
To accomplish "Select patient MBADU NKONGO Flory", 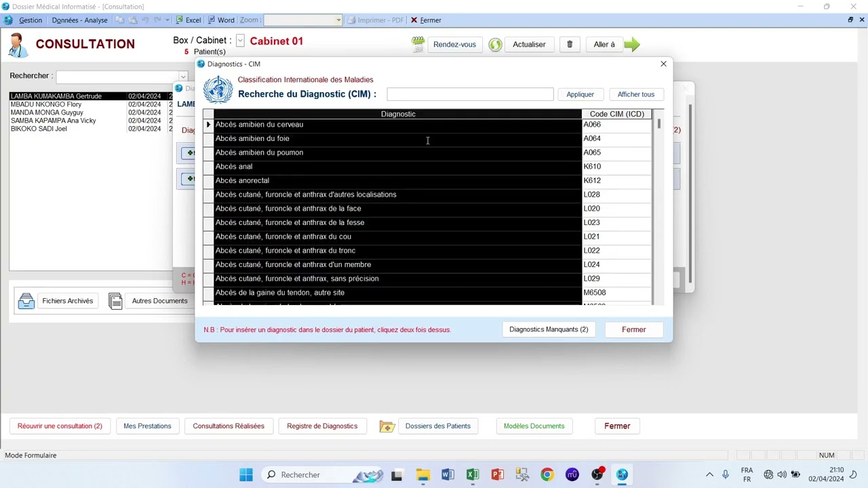I will [x=92, y=104].
